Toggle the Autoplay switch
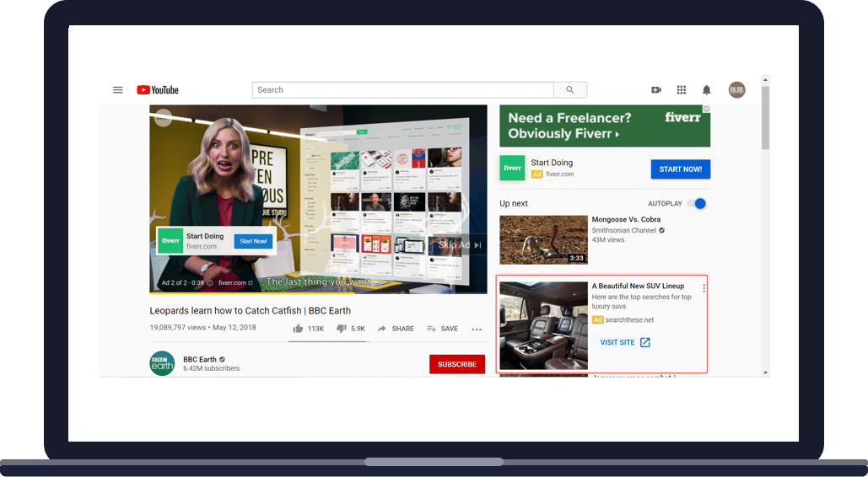868x477 pixels. (x=697, y=204)
